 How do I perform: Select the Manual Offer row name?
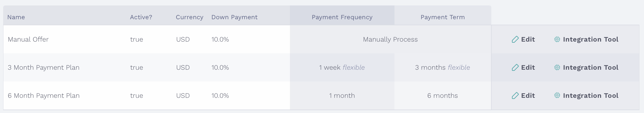point(28,39)
